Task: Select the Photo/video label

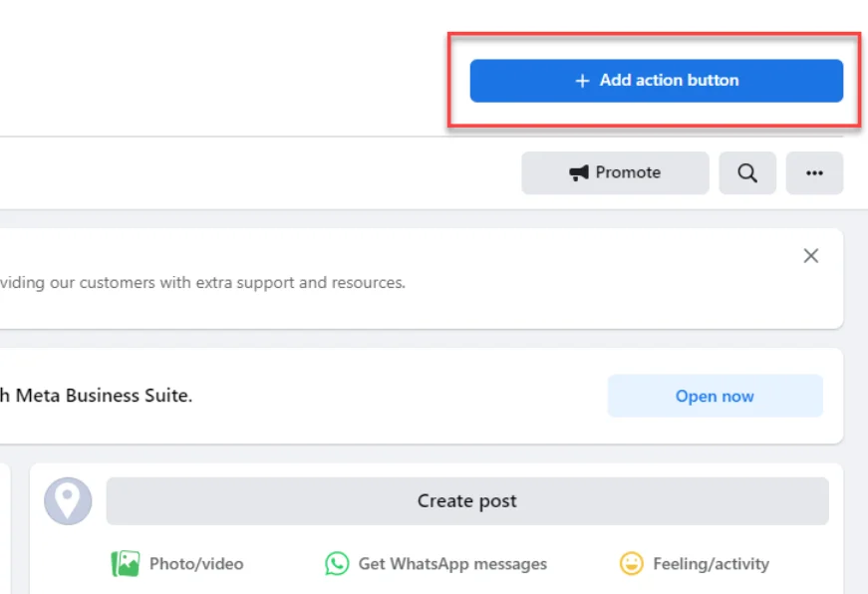Action: coord(196,564)
